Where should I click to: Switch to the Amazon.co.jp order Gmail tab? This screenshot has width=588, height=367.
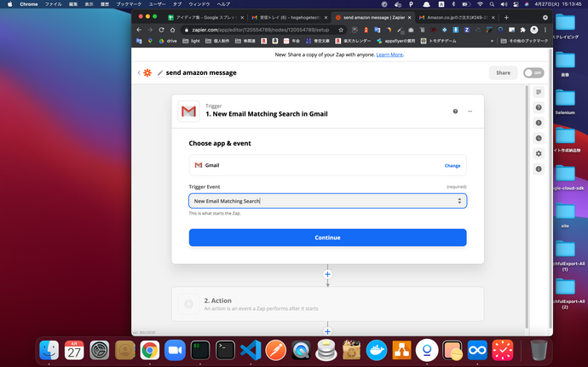(x=456, y=17)
